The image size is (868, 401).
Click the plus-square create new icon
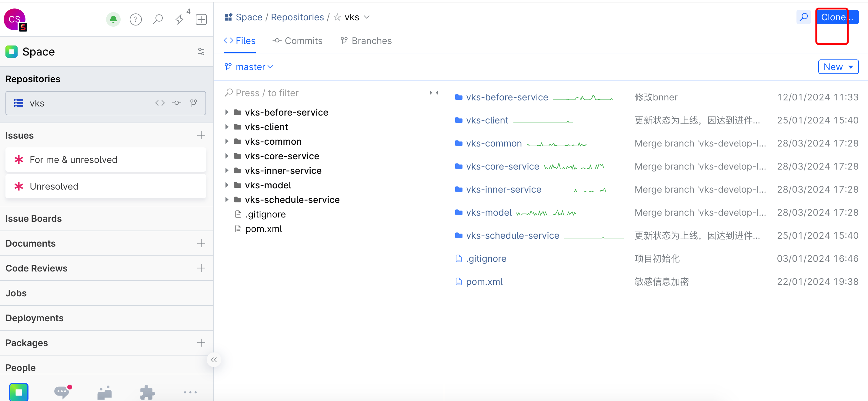201,19
